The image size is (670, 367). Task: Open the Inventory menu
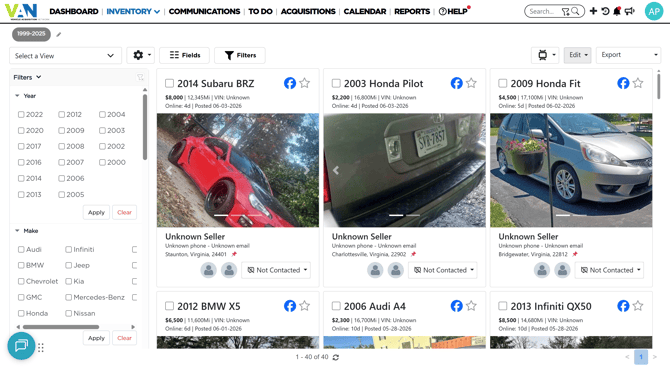click(133, 12)
